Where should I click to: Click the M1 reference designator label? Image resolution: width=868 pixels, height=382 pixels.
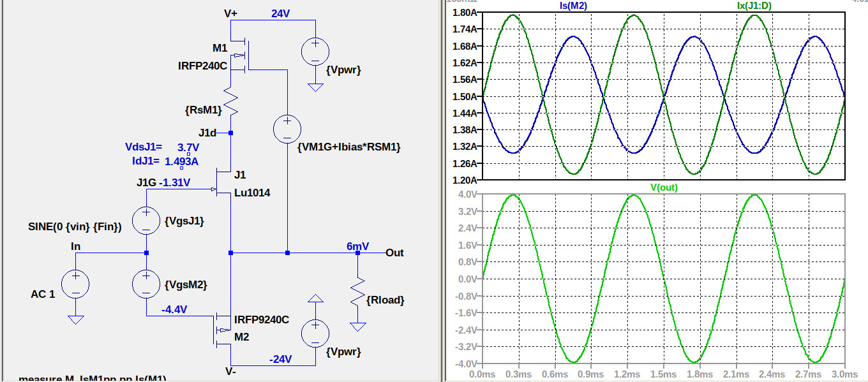click(220, 48)
